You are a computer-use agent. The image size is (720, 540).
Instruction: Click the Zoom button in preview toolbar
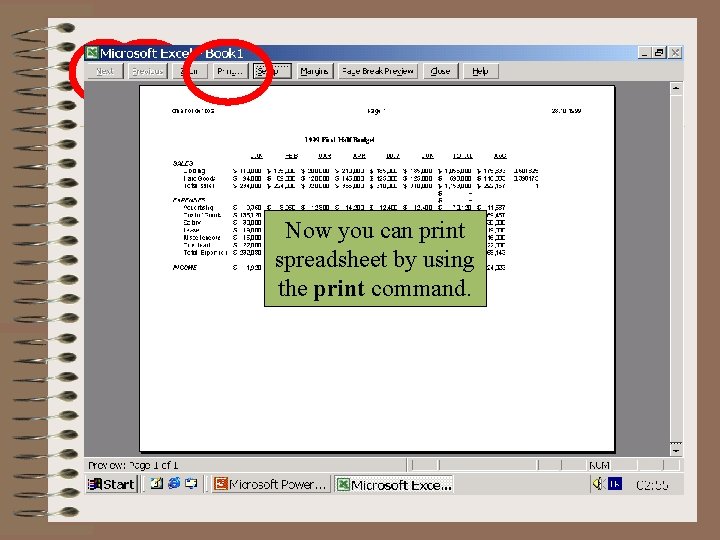click(190, 71)
